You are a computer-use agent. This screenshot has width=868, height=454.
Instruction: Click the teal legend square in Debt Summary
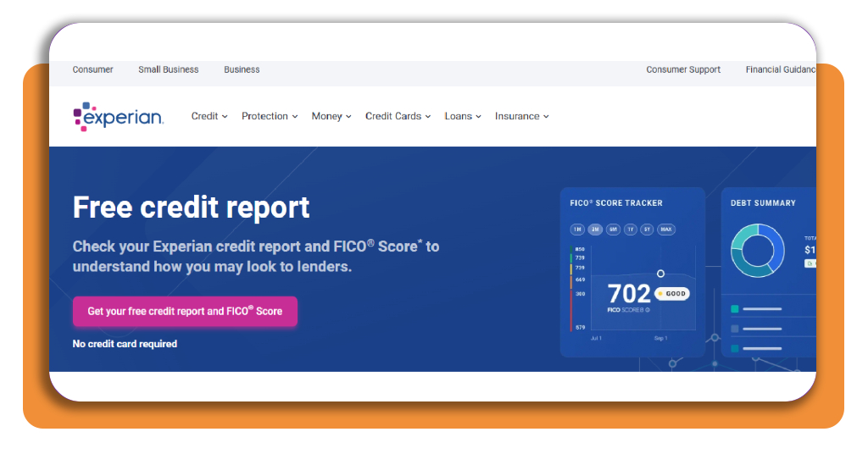click(735, 309)
